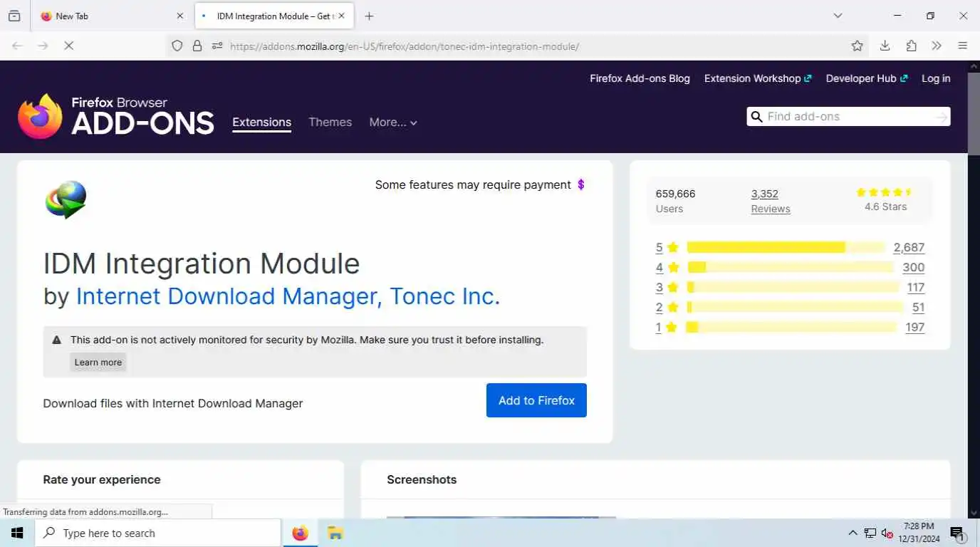Close the New Tab tab
This screenshot has width=980, height=547.
click(x=179, y=16)
